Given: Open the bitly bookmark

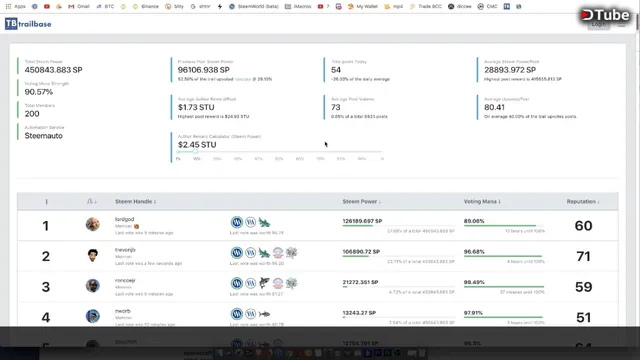Looking at the screenshot, I should pos(175,7).
